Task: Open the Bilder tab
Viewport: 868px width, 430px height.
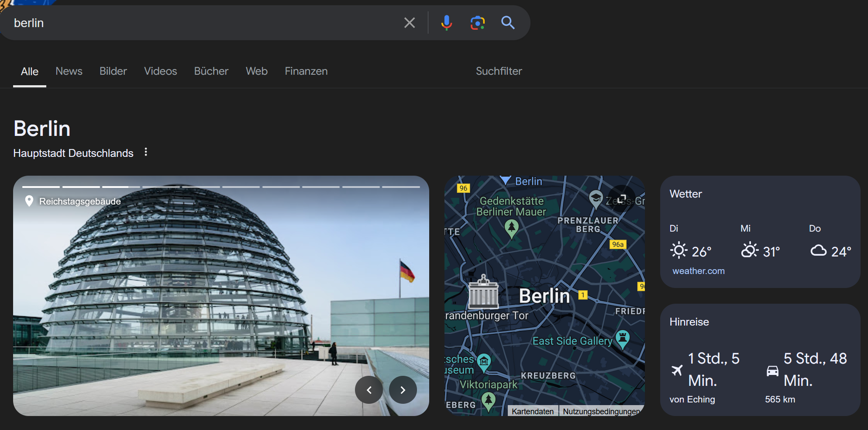Action: point(113,71)
